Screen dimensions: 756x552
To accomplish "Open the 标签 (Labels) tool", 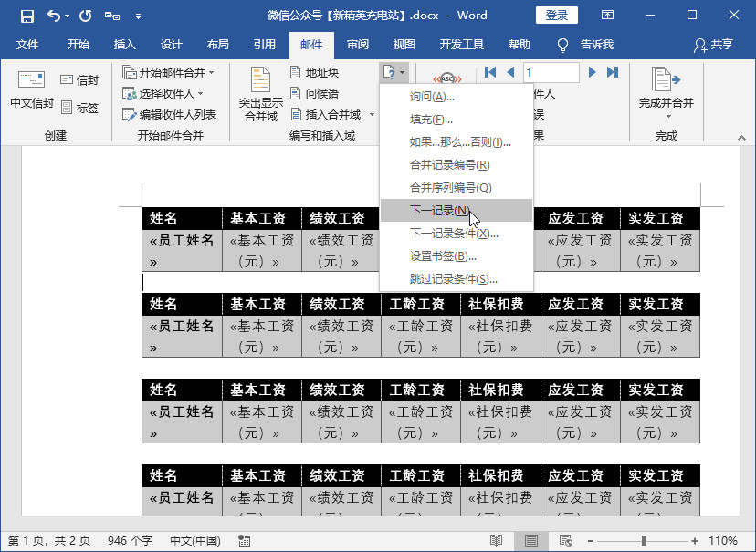I will [x=80, y=108].
